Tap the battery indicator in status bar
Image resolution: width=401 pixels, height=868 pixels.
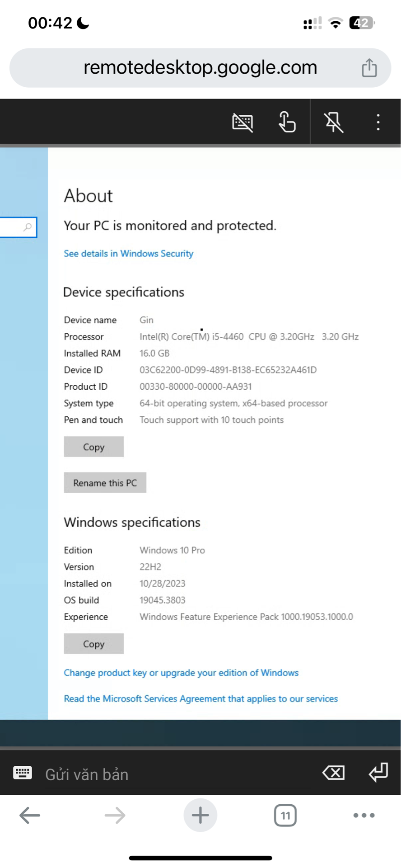[x=362, y=23]
